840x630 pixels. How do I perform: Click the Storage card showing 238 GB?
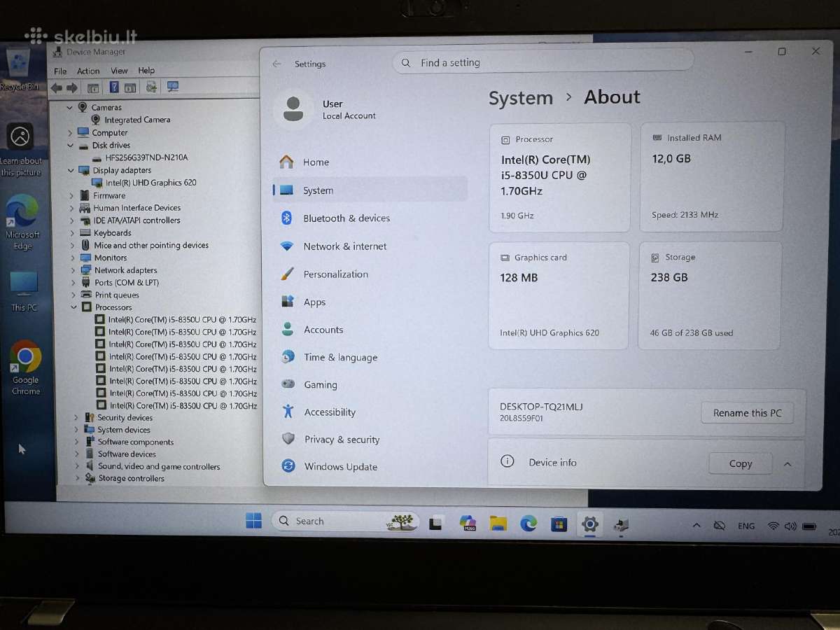pos(710,295)
